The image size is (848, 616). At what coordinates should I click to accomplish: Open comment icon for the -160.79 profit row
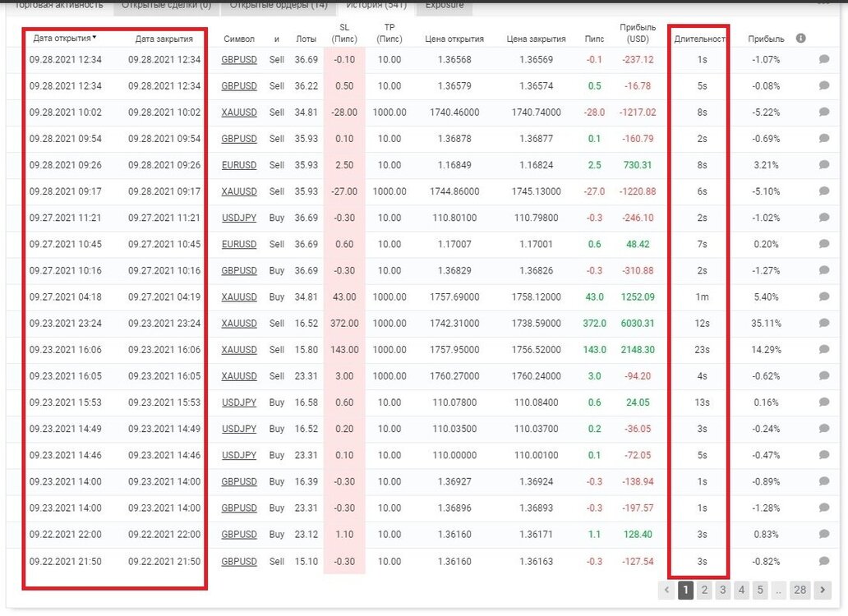[x=824, y=138]
